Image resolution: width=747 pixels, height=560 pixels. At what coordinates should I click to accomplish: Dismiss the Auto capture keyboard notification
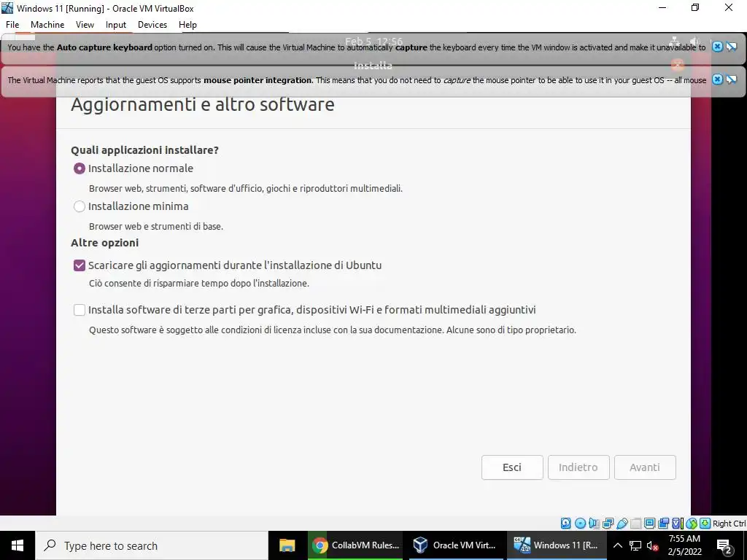[718, 46]
